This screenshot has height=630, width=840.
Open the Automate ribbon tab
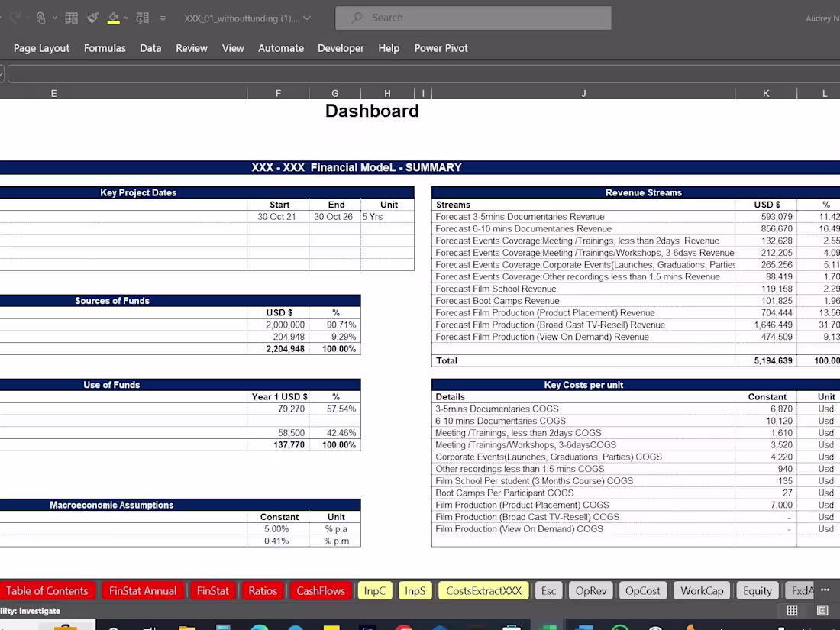[x=281, y=48]
